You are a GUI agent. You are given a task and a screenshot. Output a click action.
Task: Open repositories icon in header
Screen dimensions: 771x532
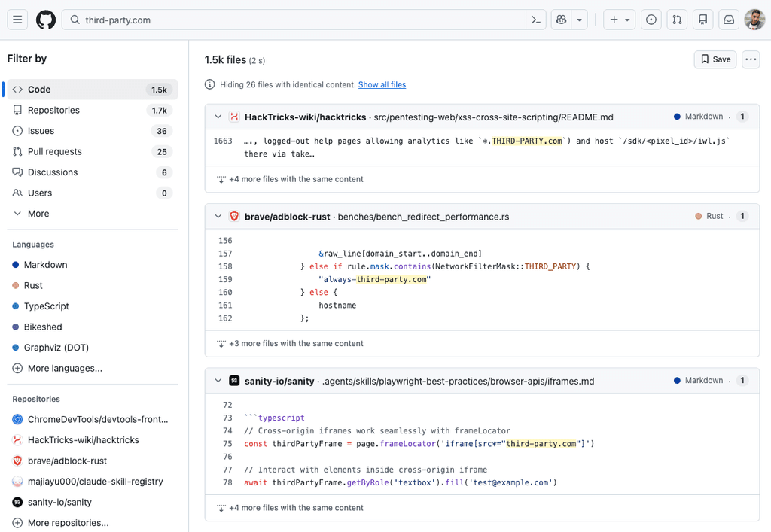pyautogui.click(x=703, y=20)
